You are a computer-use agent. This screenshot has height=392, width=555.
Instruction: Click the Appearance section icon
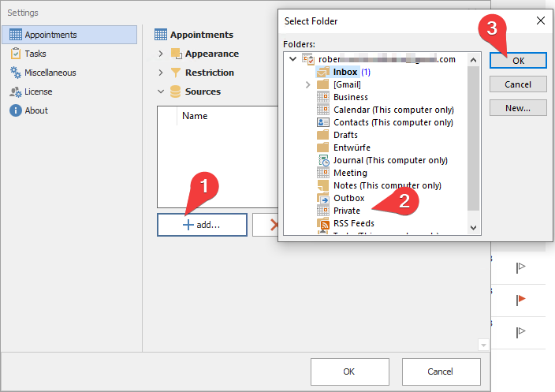coord(176,54)
